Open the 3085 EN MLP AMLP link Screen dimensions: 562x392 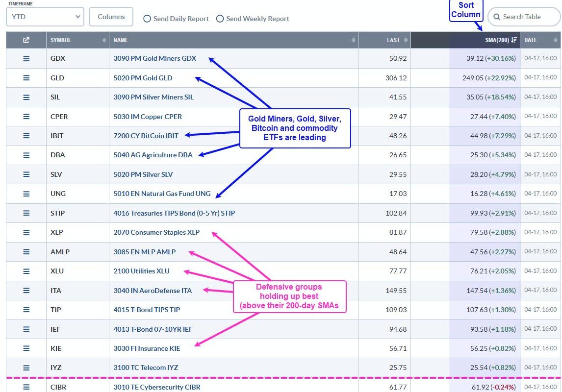click(145, 252)
